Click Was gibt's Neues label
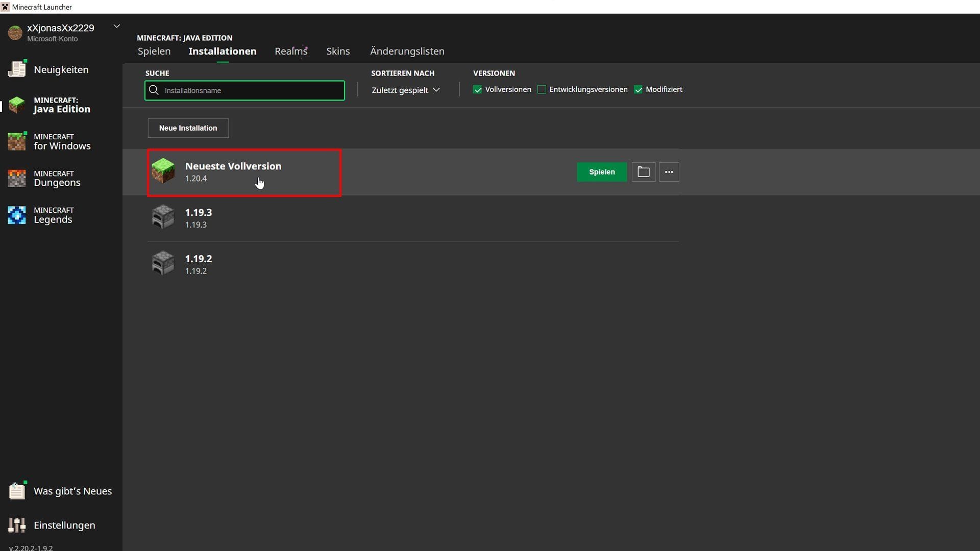The width and height of the screenshot is (980, 551). 73,491
